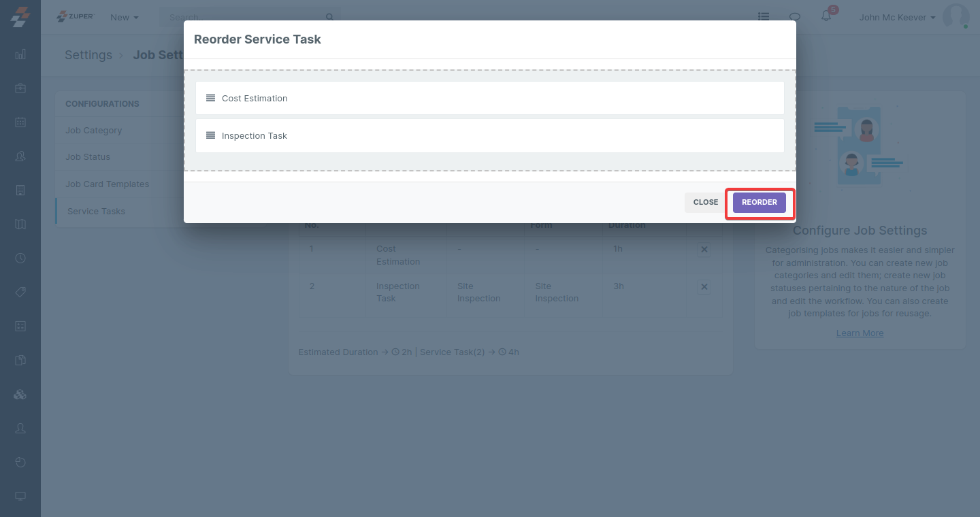Open the briefcase jobs icon in the sidebar

point(20,88)
